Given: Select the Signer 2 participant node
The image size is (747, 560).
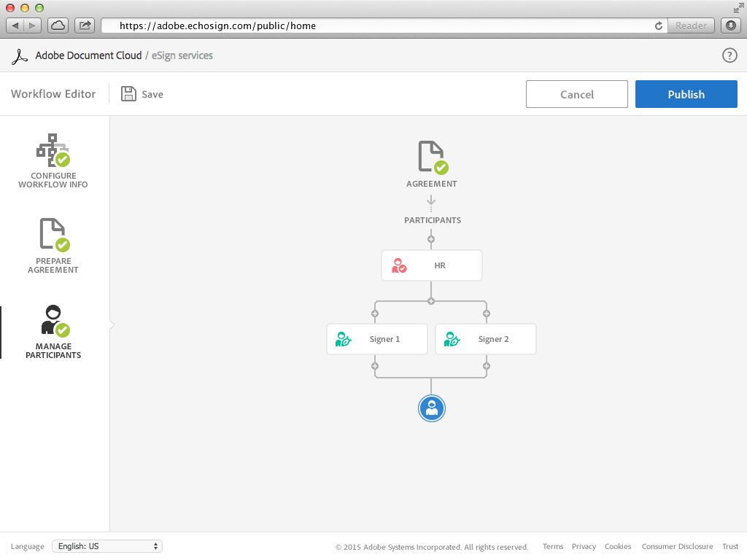Looking at the screenshot, I should (485, 339).
